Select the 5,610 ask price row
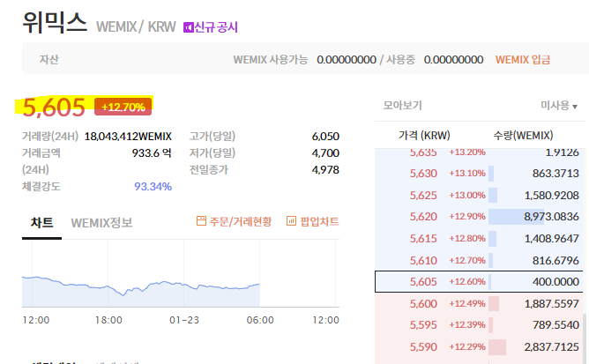The height and width of the screenshot is (364, 589). tap(479, 260)
